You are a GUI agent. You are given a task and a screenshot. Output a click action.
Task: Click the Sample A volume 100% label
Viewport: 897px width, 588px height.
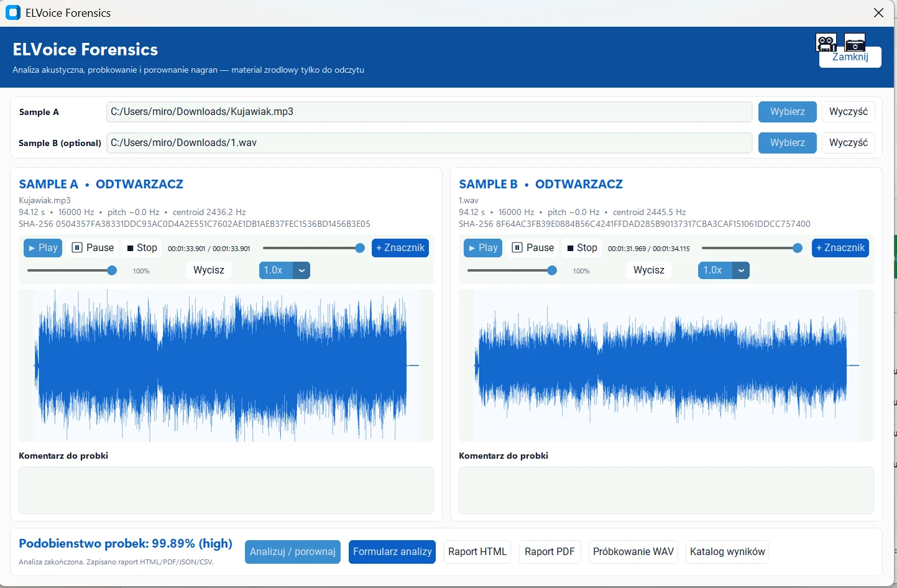point(141,271)
